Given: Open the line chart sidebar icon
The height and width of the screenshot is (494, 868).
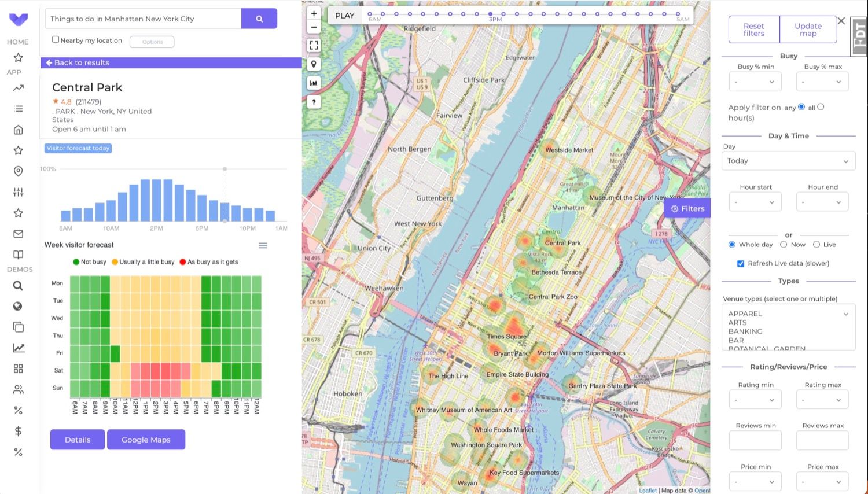Looking at the screenshot, I should (x=19, y=348).
